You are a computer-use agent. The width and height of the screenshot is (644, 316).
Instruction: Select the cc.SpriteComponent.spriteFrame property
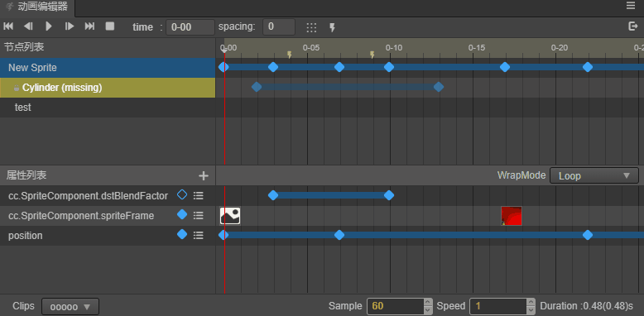coord(81,216)
